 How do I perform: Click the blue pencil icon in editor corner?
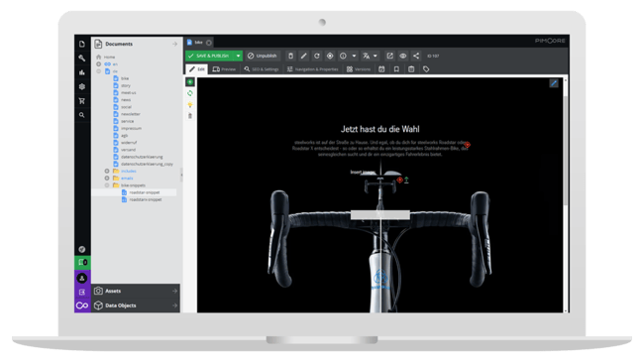click(x=554, y=83)
